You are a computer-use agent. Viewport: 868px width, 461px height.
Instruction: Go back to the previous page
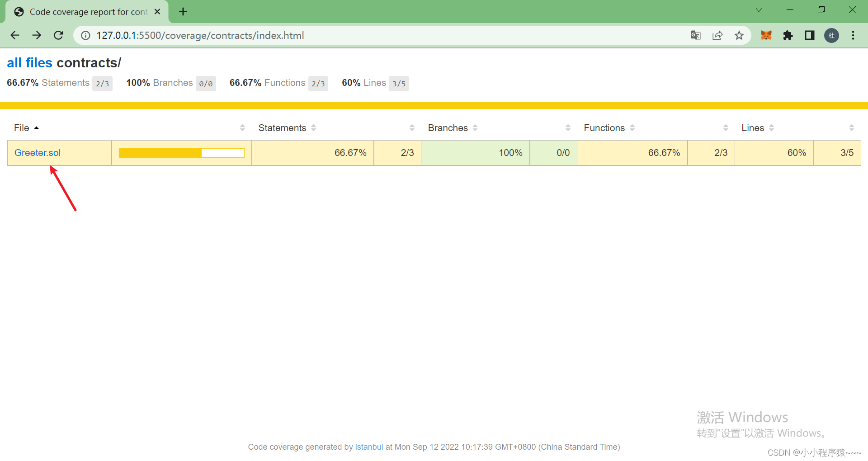click(x=15, y=35)
